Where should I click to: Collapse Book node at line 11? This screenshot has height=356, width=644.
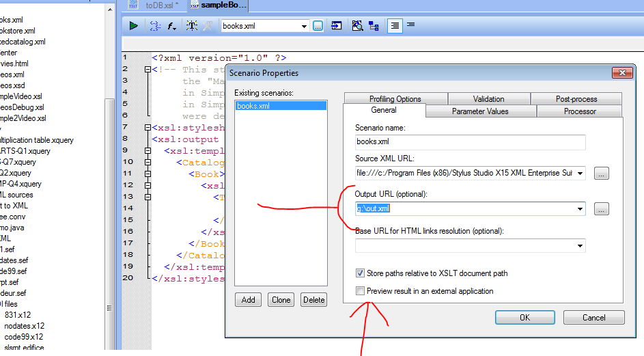[x=148, y=174]
